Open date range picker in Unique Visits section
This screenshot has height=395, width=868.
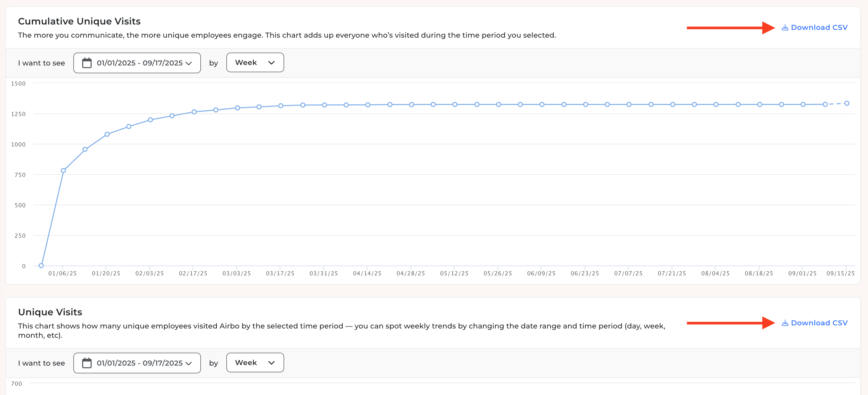tap(137, 363)
